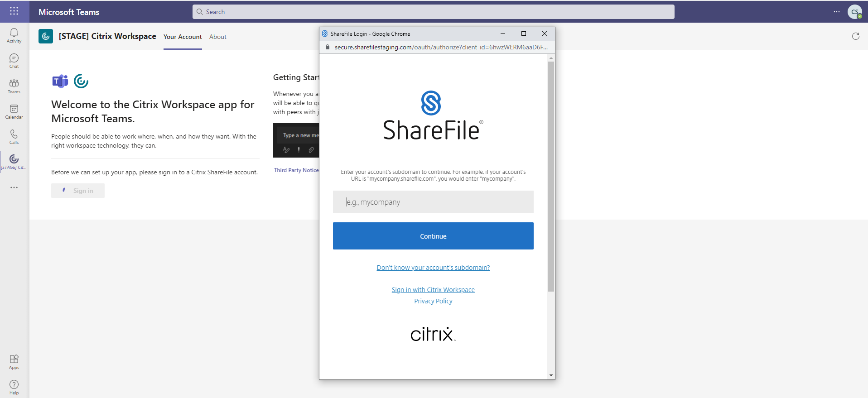Click the Citrix logo at popup bottom
Screen dimensions: 868x398
[x=433, y=334]
